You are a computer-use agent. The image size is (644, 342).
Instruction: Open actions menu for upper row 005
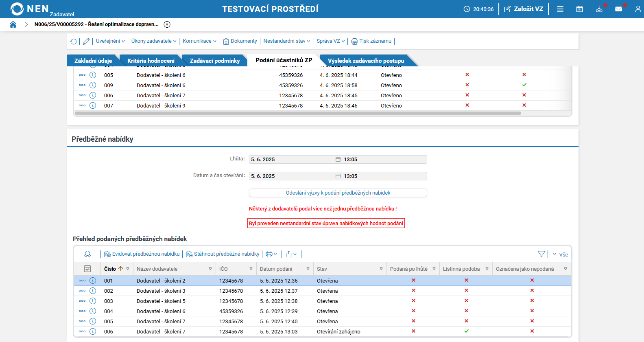click(82, 75)
